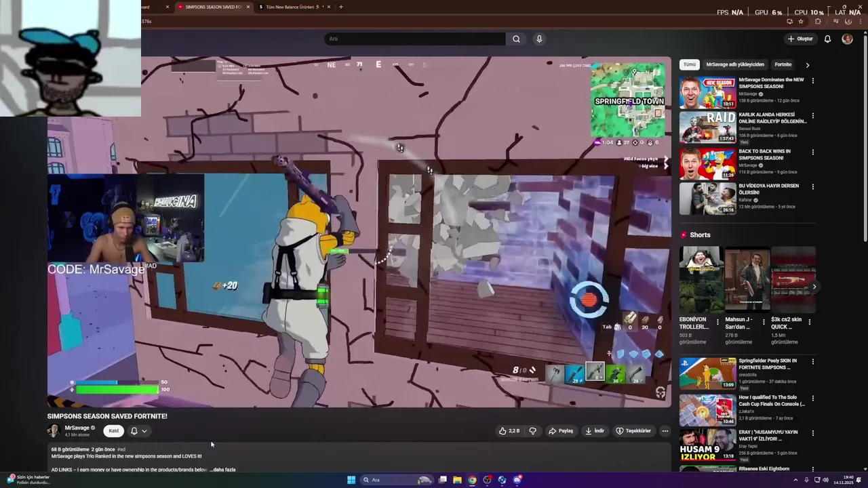The height and width of the screenshot is (488, 868).
Task: Click the #ad hashtag in the description
Action: click(x=121, y=449)
